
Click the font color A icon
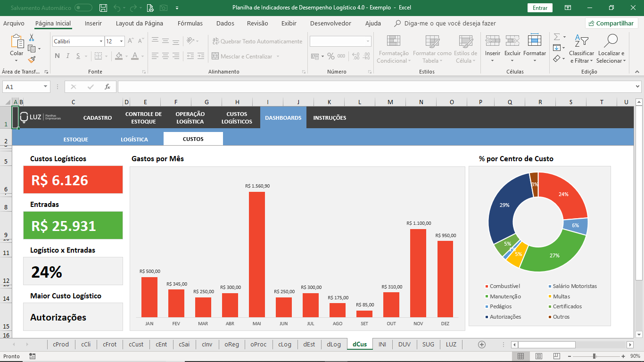(135, 56)
